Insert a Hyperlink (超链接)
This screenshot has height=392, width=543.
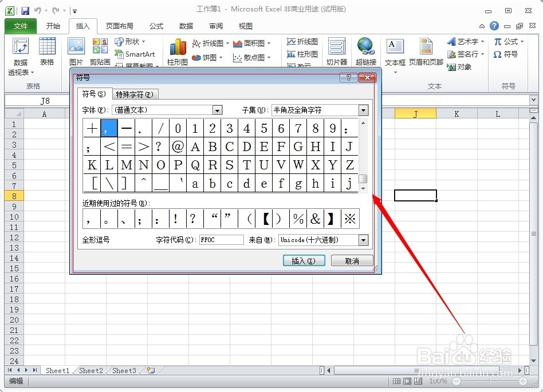[x=365, y=52]
